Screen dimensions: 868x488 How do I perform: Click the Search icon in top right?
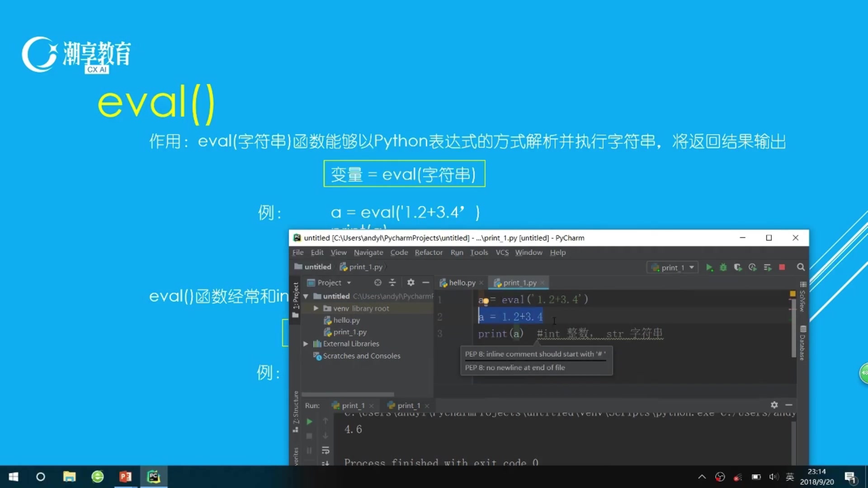[x=801, y=267]
